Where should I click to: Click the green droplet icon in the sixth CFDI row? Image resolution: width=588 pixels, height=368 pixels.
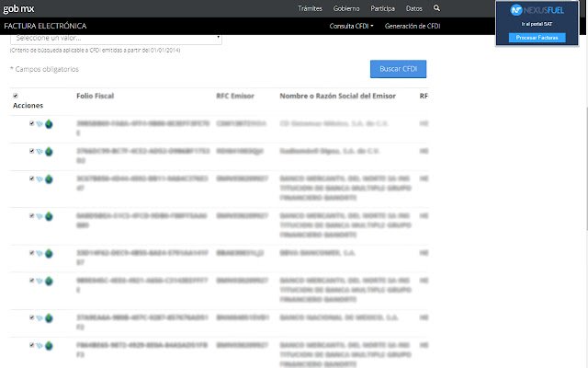tap(49, 281)
